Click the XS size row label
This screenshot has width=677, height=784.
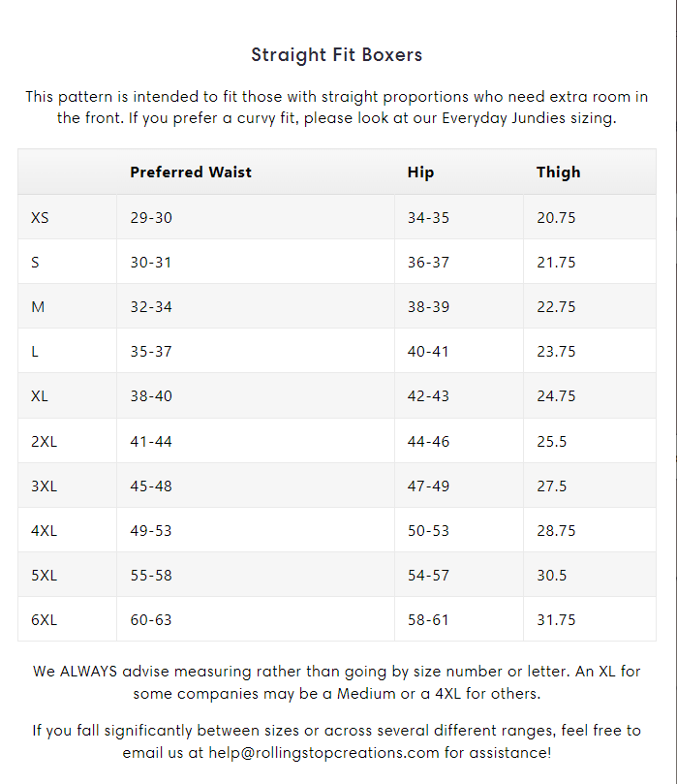pos(40,217)
